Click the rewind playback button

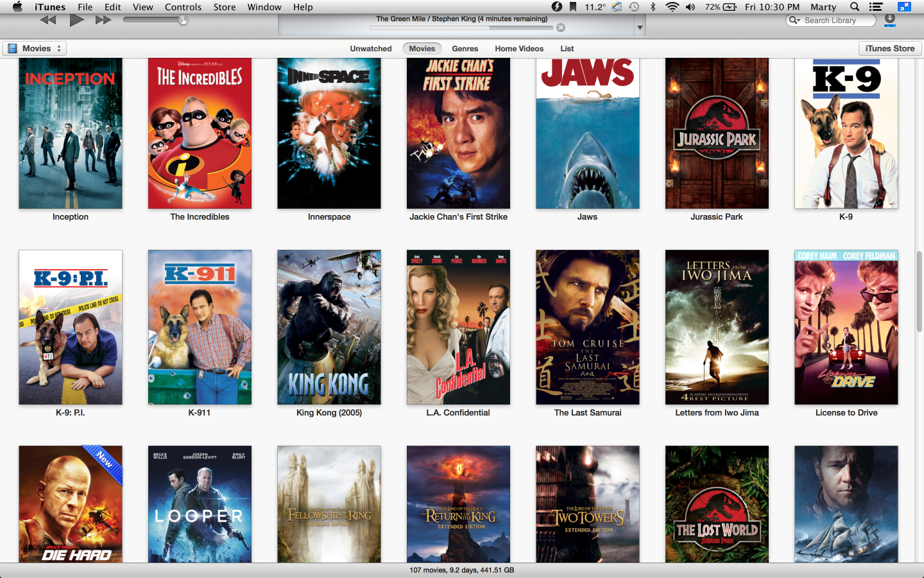[48, 21]
